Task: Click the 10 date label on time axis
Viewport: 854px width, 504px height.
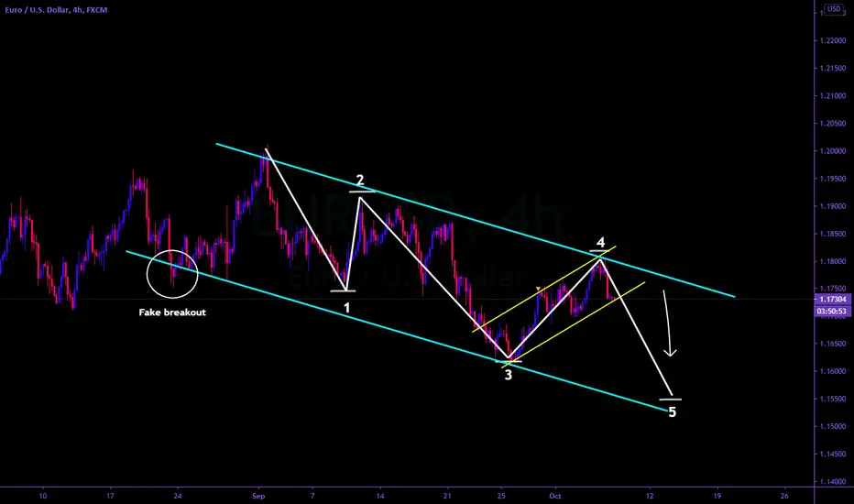Action: (x=43, y=496)
